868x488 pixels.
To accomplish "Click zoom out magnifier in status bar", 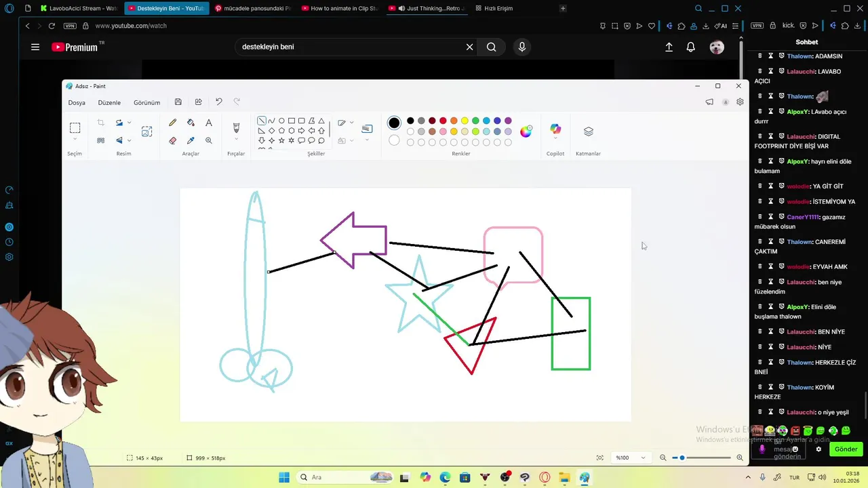I will coord(663,457).
